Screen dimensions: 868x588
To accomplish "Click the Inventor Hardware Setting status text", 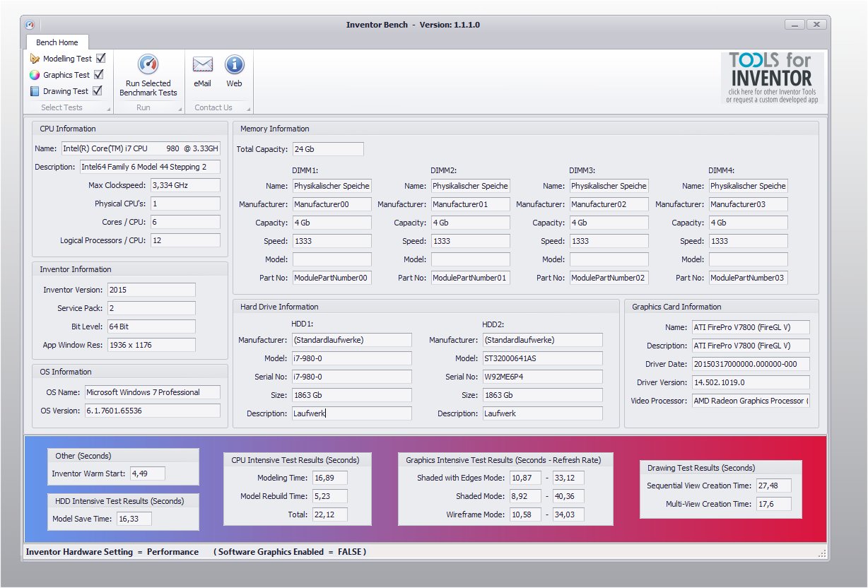I will pyautogui.click(x=112, y=552).
